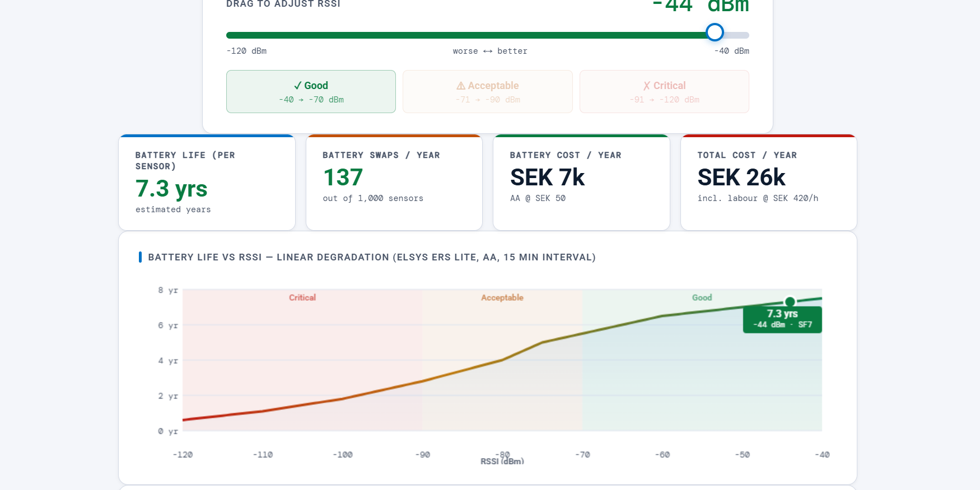Click the 7.3 yrs chart tooltip
Viewport: 980px width, 490px height.
(x=782, y=320)
